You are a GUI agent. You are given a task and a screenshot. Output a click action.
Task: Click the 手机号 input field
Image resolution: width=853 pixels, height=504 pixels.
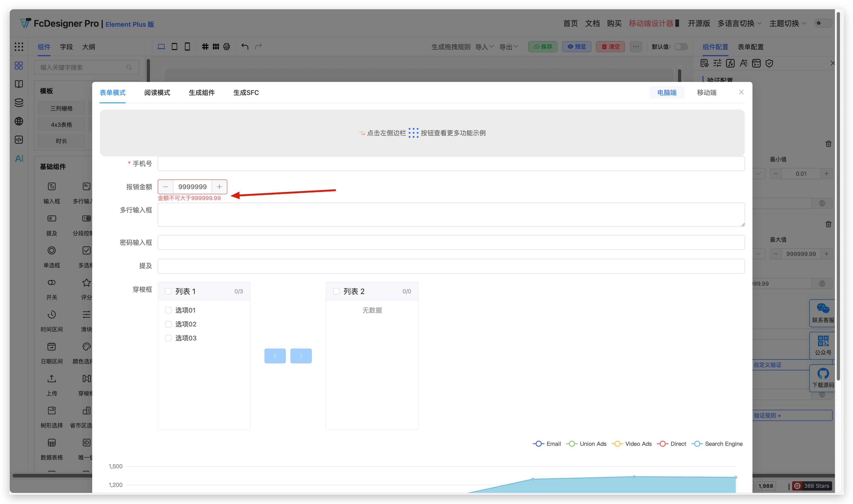coord(451,164)
